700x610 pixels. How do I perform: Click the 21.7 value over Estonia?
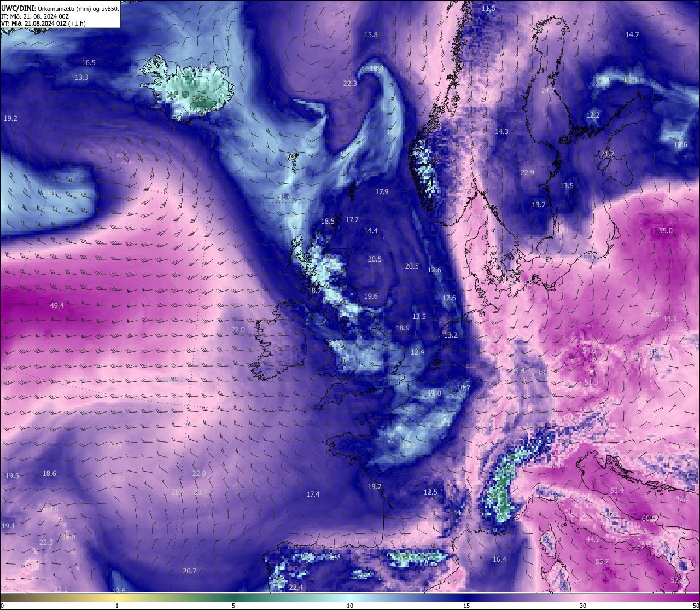click(608, 154)
